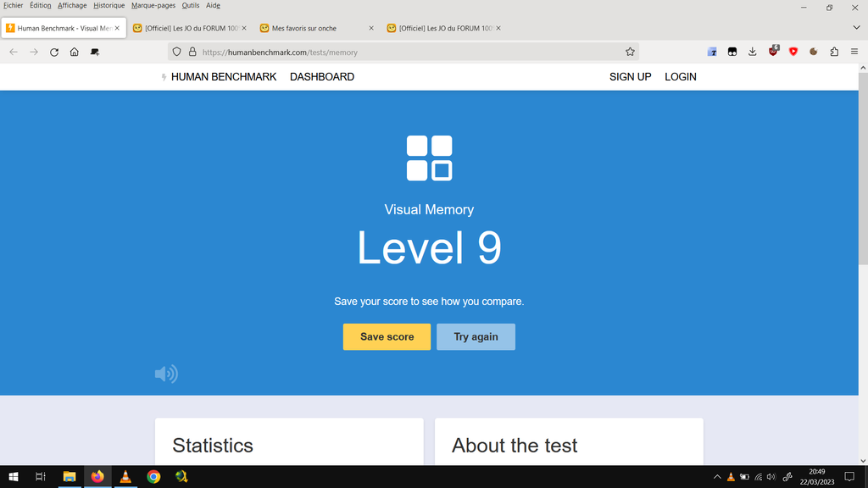The height and width of the screenshot is (488, 868).
Task: Open the Historique menu
Action: [108, 5]
